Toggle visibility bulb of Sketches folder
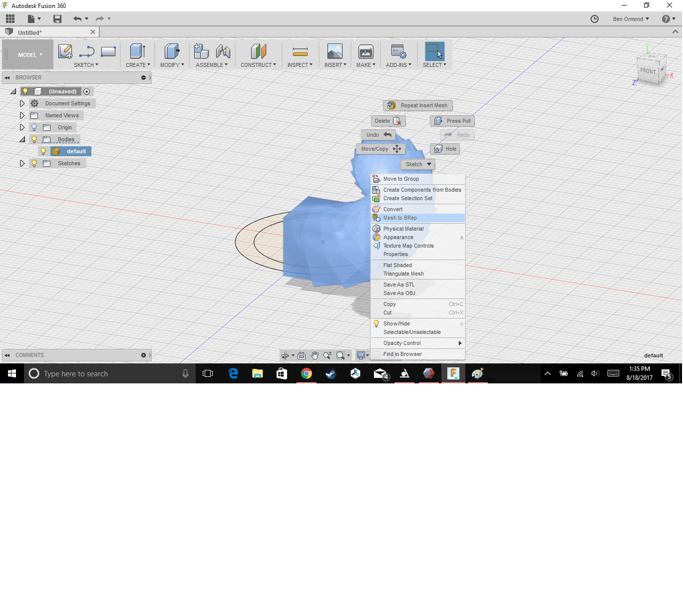This screenshot has width=683, height=616. point(34,163)
